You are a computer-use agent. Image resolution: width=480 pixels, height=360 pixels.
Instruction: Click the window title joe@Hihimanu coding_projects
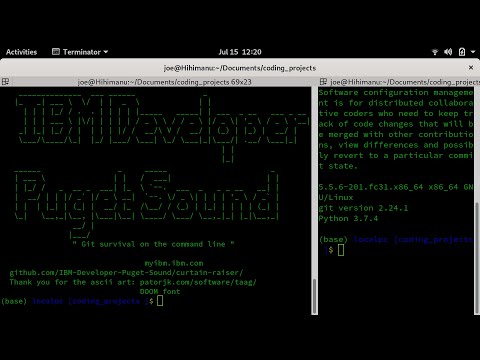240,68
